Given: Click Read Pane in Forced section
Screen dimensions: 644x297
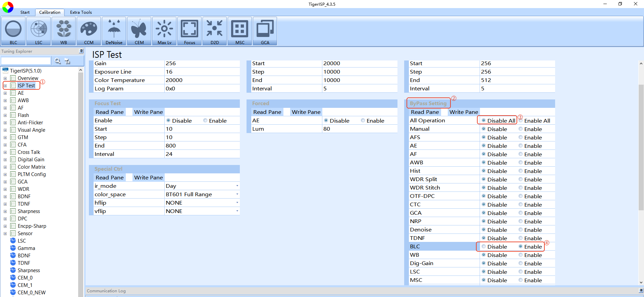Looking at the screenshot, I should (267, 112).
